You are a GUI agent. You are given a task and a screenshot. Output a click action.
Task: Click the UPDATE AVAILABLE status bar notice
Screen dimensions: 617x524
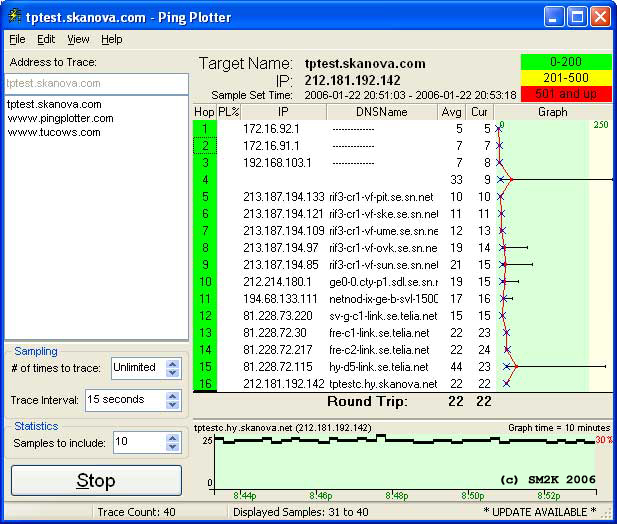click(x=540, y=512)
